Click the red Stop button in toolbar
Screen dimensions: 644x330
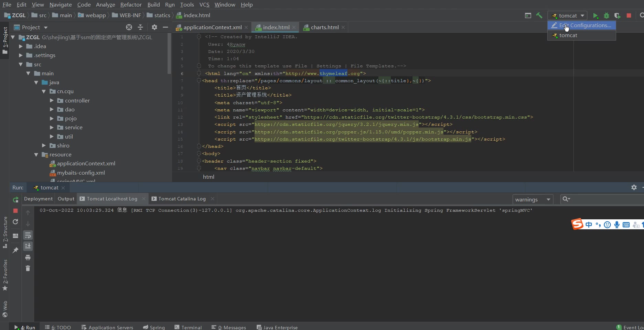coord(629,16)
